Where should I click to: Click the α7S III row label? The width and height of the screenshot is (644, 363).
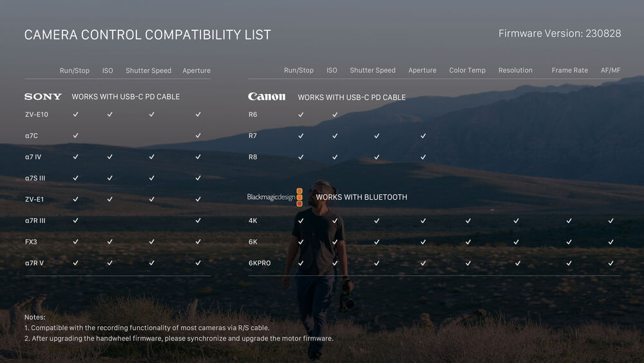point(35,178)
